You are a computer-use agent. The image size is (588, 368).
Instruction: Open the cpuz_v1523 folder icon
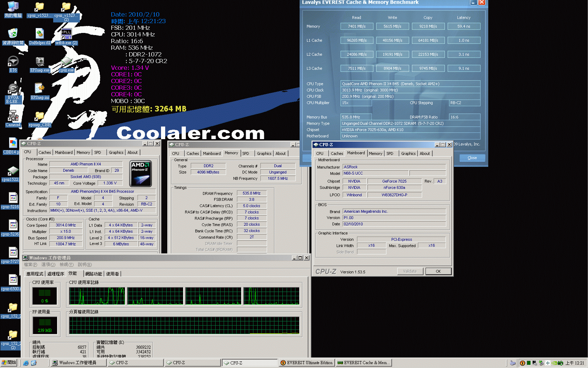click(x=40, y=9)
